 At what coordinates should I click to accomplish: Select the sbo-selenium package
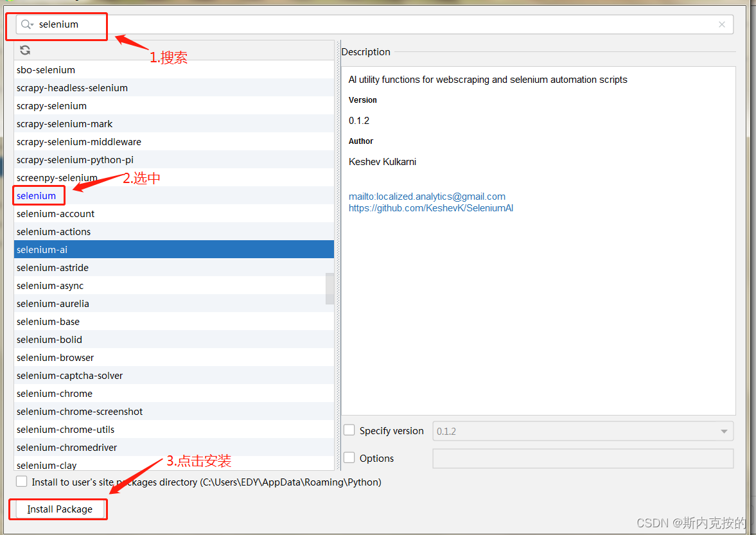click(x=46, y=69)
